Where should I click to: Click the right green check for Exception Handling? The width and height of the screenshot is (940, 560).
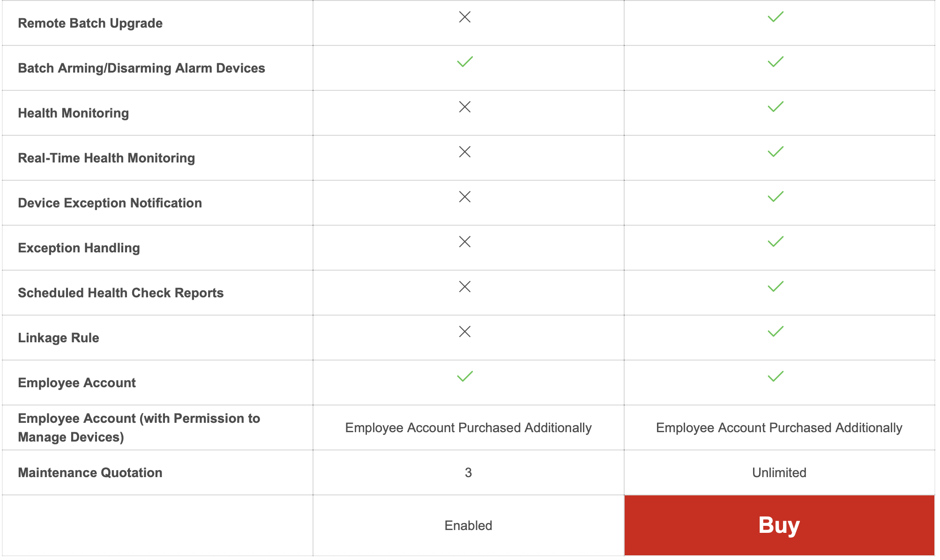click(776, 242)
